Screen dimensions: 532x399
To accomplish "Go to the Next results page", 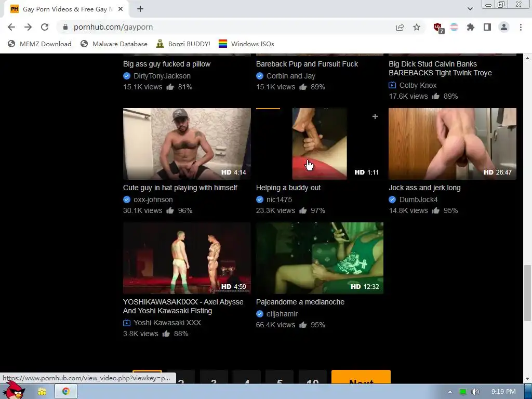I will click(361, 377).
